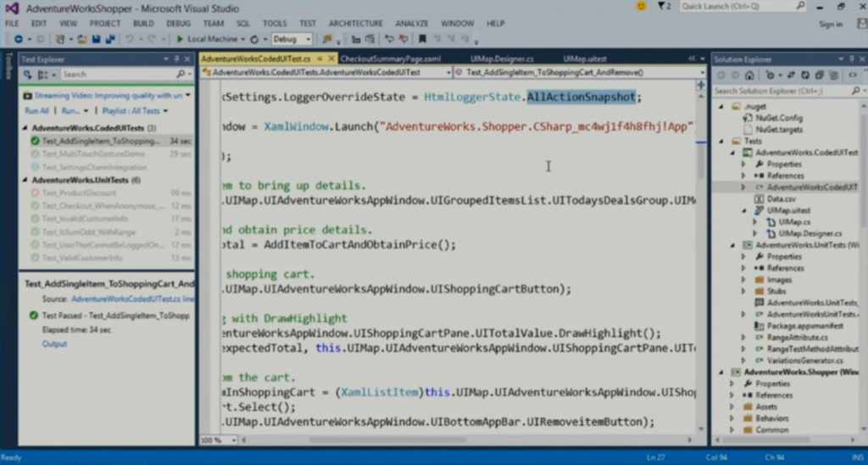Open the Source link AdventureWorksCodedUITest.cs
Image resolution: width=868 pixels, height=465 pixels.
133,300
